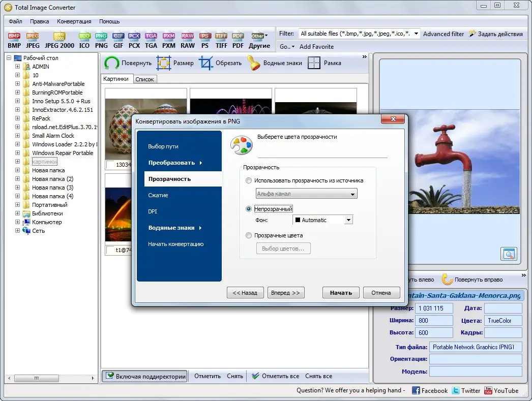This screenshot has width=532, height=401.
Task: Select Использовать прозрачность из источника radio
Action: tap(249, 180)
